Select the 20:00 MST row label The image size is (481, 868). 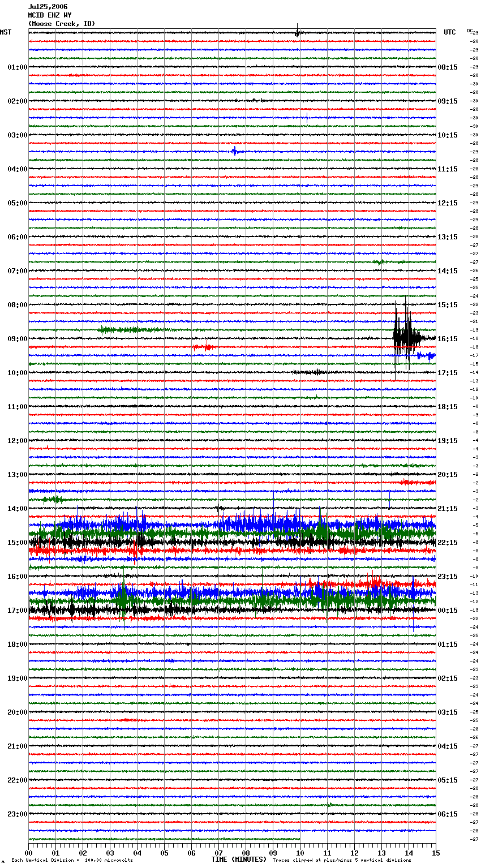[x=18, y=712]
